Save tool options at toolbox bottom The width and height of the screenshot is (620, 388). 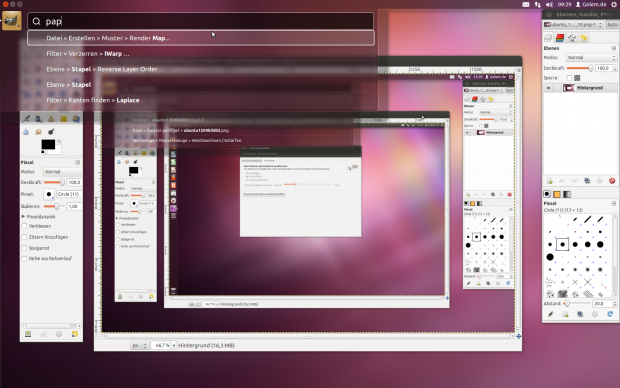coord(28,334)
